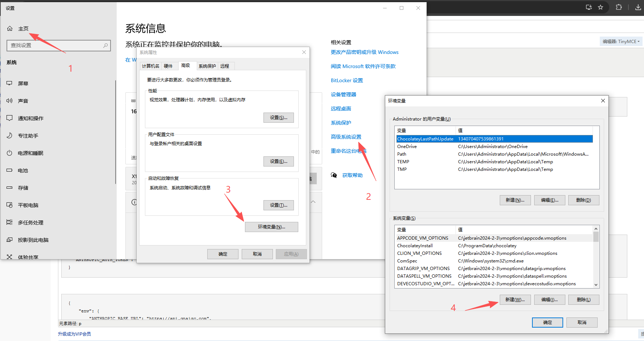Viewport: 644px width, 341px height.
Task: Open 系统保护 link in related settings
Action: pos(341,123)
